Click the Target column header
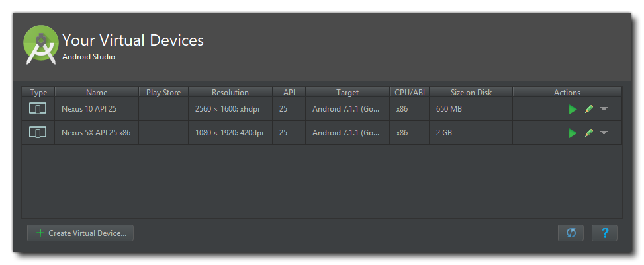Viewport: 644px width, 265px height. (x=347, y=93)
